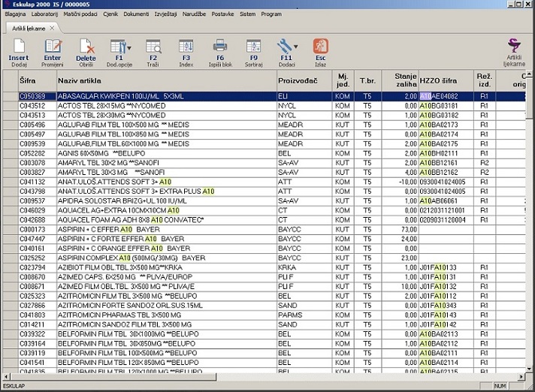Click the HZZO šifra column header

click(446, 81)
